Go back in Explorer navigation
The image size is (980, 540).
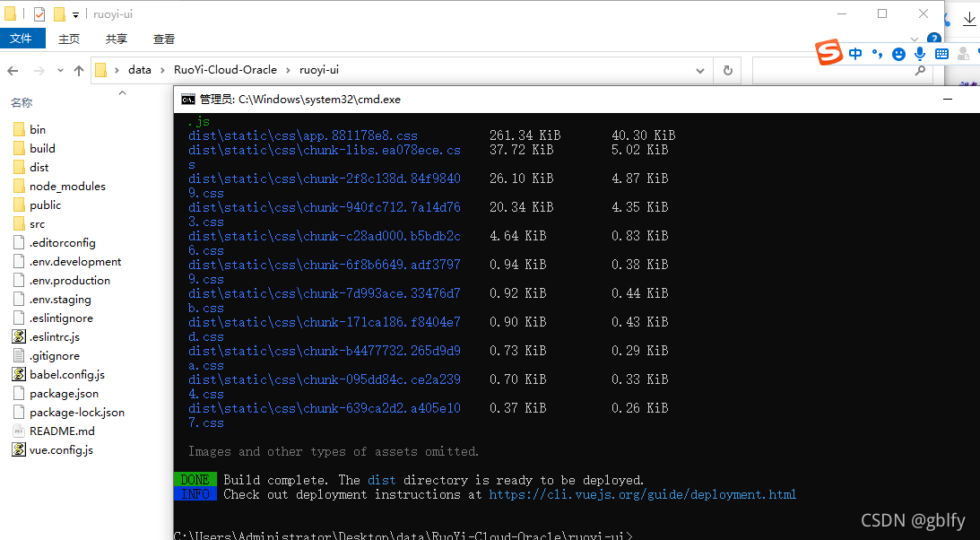click(x=13, y=71)
